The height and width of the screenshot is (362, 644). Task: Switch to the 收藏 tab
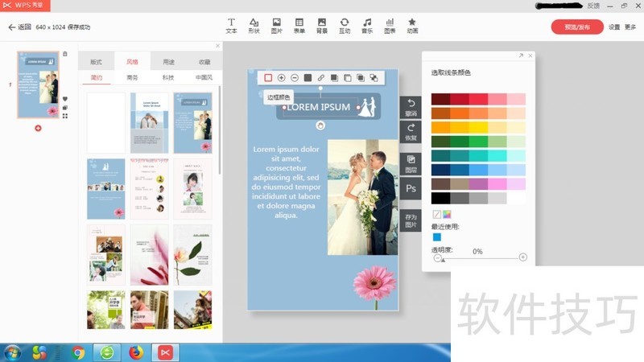tap(204, 62)
